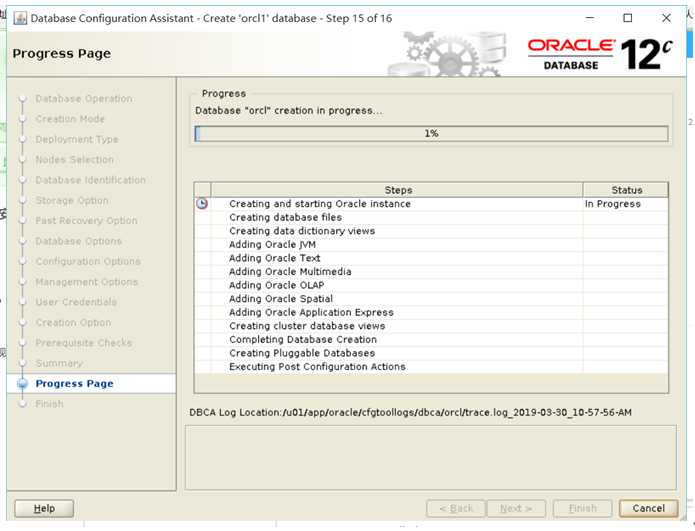Screen dimensions: 695x531
Task: Close the Database Configuration Assistant window
Action: pyautogui.click(x=666, y=18)
